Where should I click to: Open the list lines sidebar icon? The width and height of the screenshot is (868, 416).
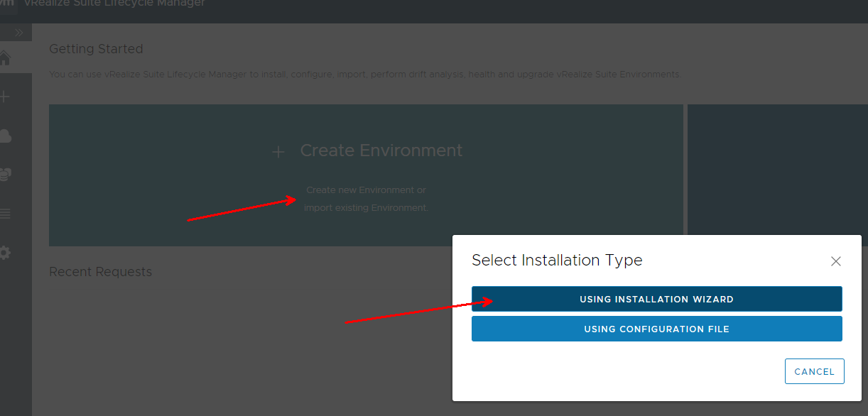6,214
